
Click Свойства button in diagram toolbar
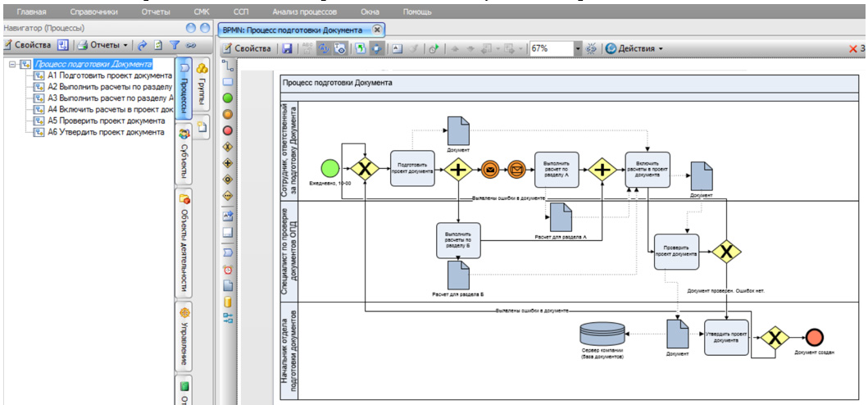point(247,49)
